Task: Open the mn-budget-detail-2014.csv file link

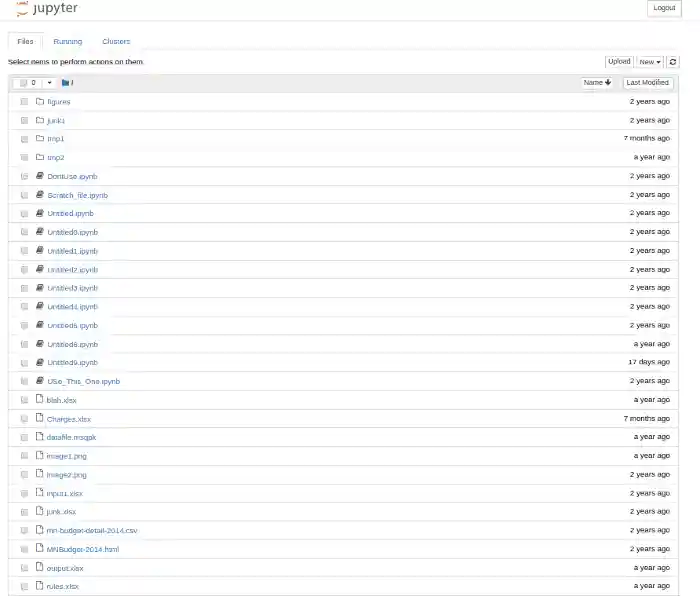Action: tap(92, 530)
